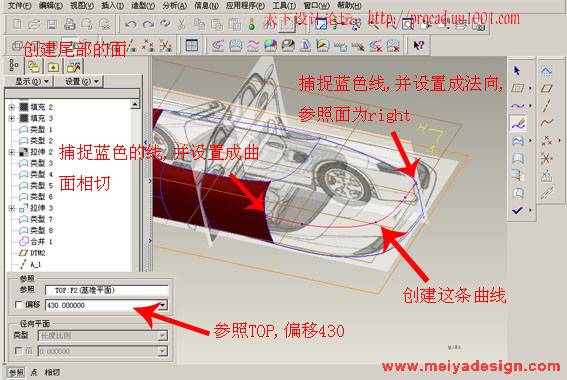Open the 设置 dropdown in model tree
567x380 pixels.
point(82,82)
